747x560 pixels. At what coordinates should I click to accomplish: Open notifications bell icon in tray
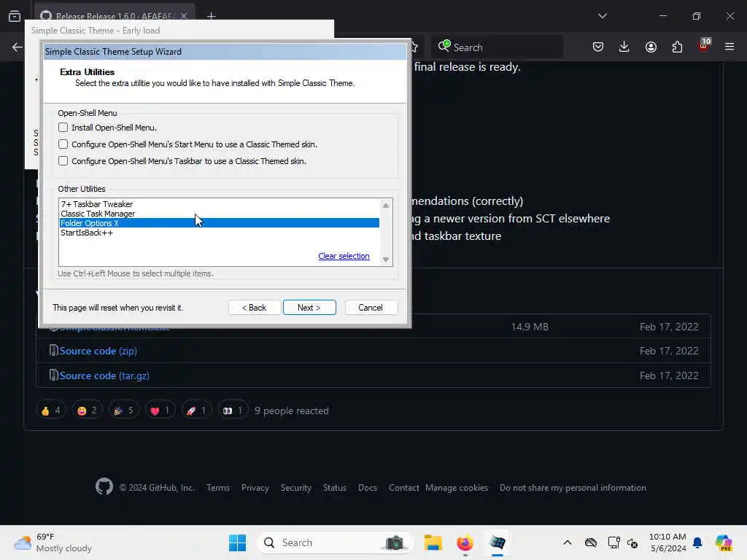pyautogui.click(x=697, y=542)
